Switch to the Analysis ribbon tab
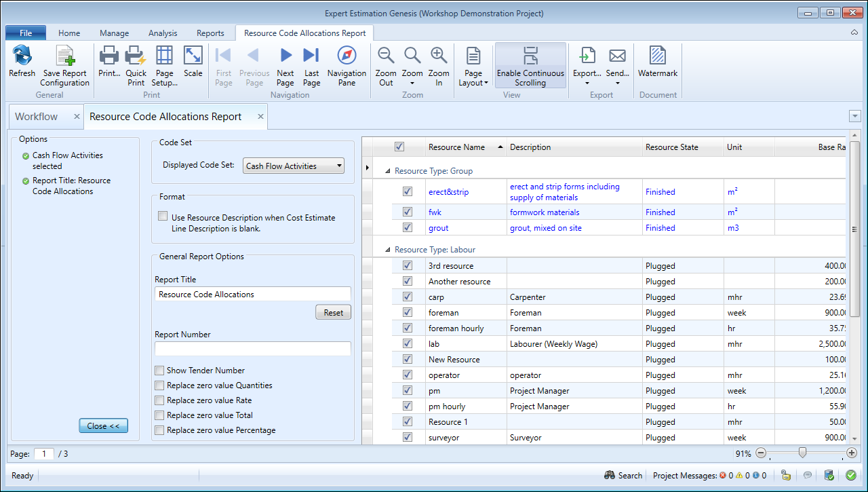The height and width of the screenshot is (492, 868). [163, 33]
